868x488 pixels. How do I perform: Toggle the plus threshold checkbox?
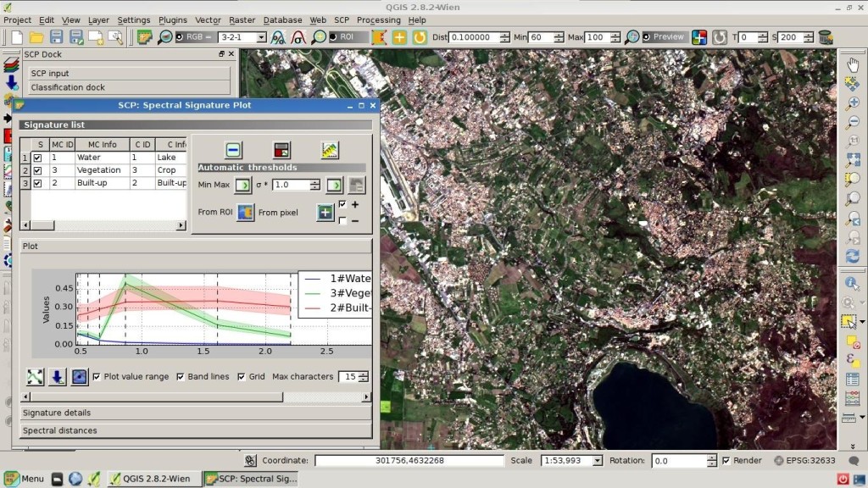[342, 204]
